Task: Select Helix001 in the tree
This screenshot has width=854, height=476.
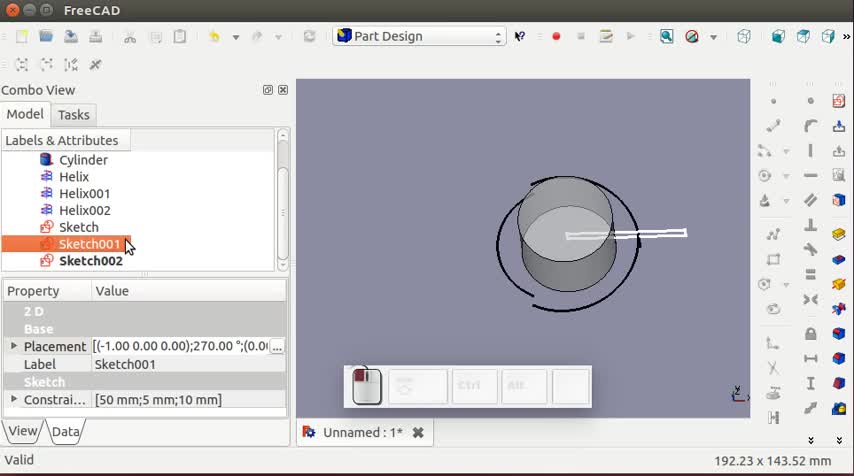Action: pos(84,194)
